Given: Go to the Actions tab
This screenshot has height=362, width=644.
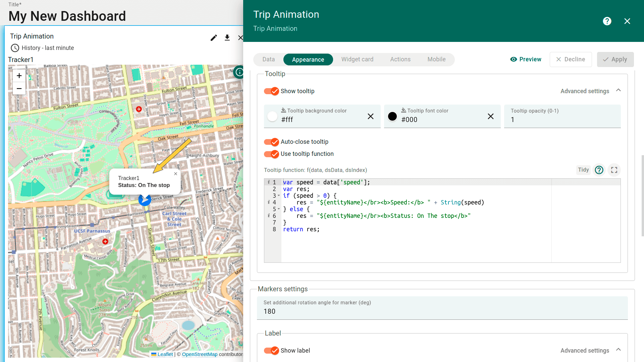Looking at the screenshot, I should tap(400, 59).
